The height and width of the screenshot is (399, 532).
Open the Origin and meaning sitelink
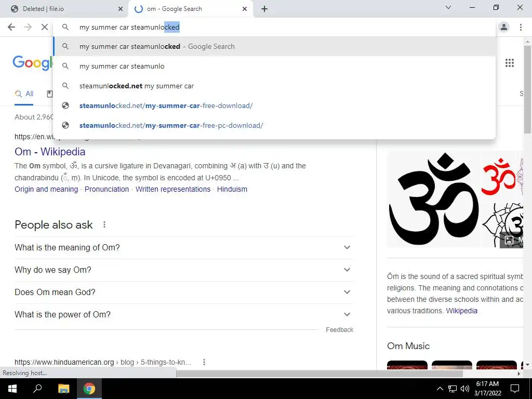pos(46,189)
